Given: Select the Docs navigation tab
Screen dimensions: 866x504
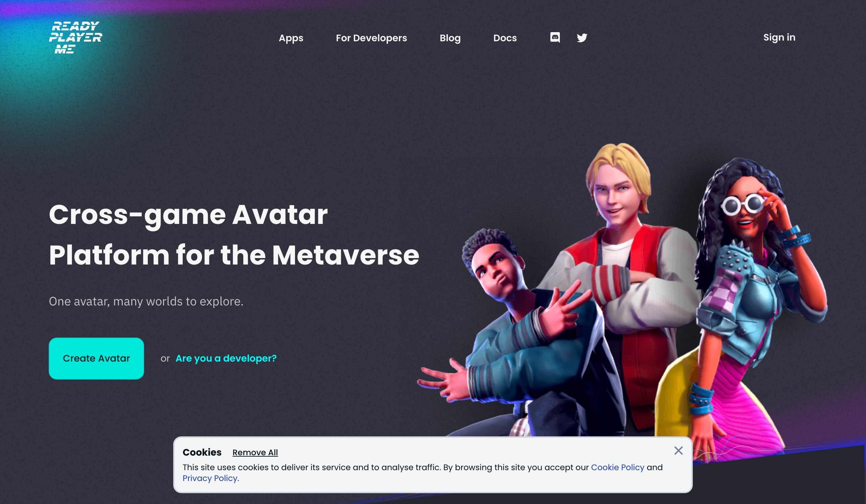Looking at the screenshot, I should [505, 37].
